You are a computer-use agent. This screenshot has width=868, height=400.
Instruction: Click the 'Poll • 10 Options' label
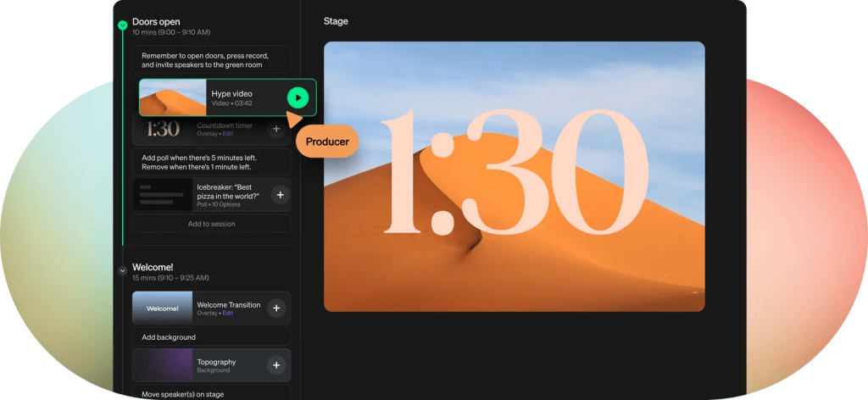click(219, 205)
